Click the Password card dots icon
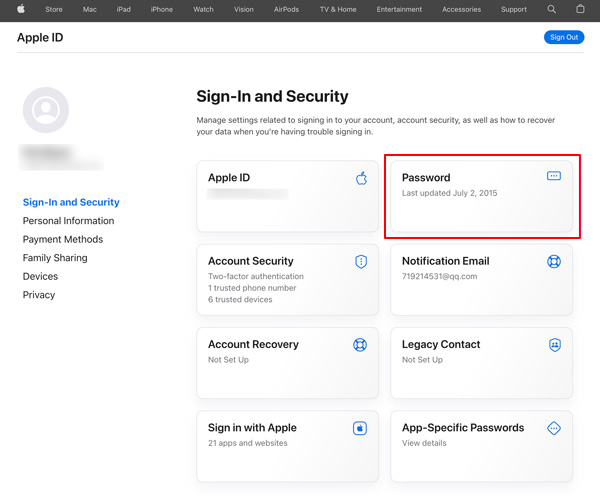Viewport: 600px width, 496px height. tap(554, 176)
